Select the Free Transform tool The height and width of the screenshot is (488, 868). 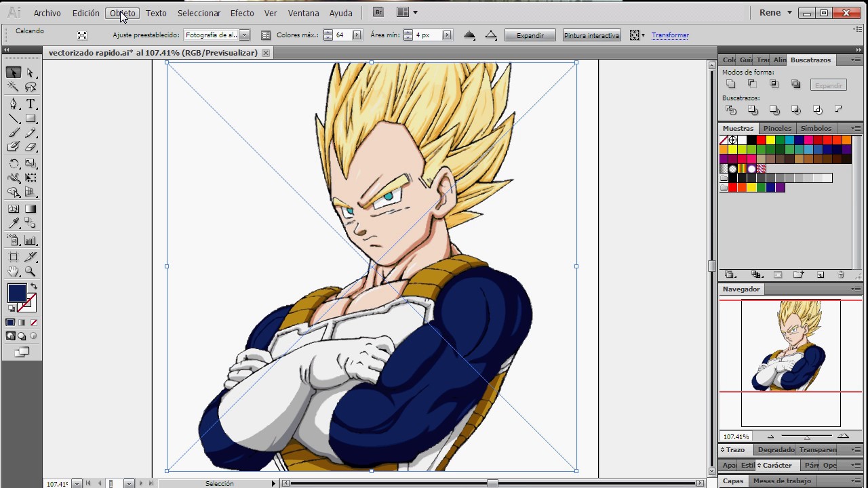(31, 178)
